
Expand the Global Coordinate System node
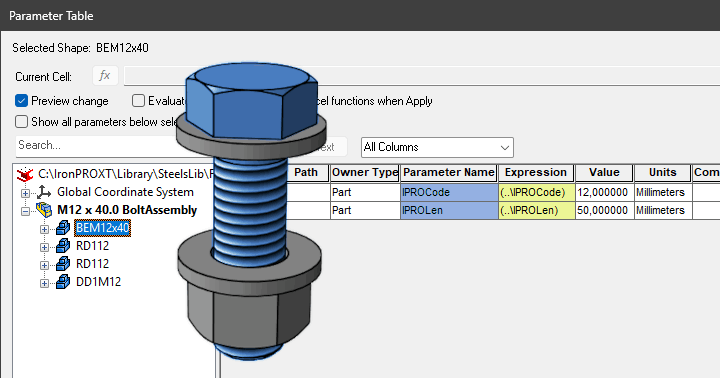(x=25, y=193)
